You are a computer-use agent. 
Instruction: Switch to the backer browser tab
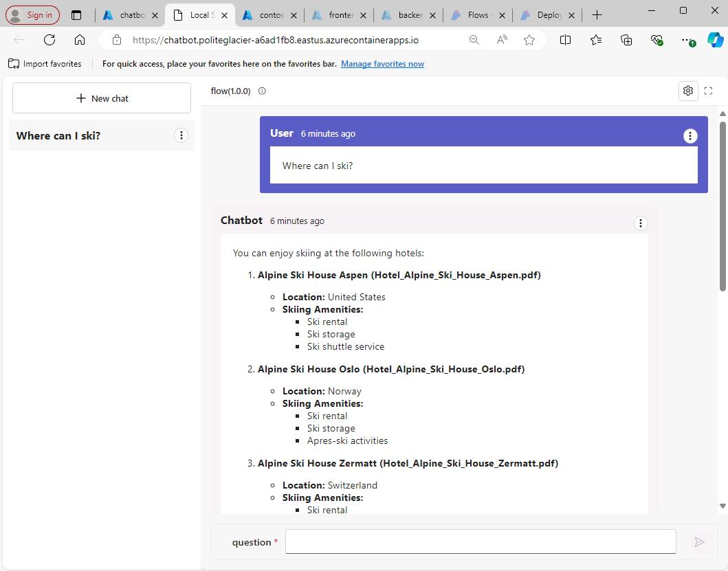pos(410,15)
